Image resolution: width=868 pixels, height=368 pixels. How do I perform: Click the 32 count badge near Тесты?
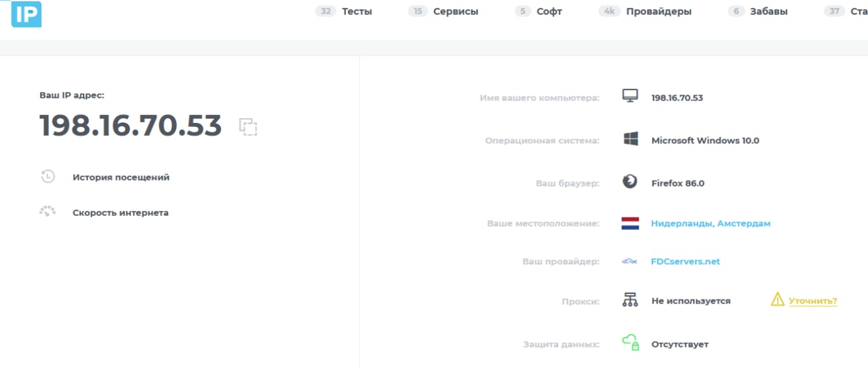(x=326, y=12)
